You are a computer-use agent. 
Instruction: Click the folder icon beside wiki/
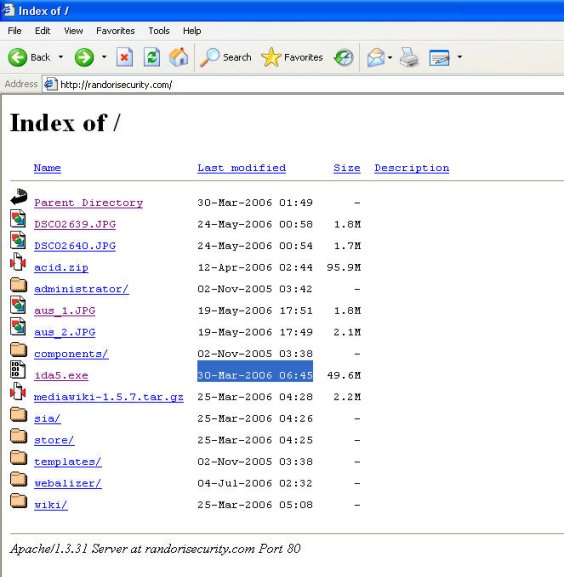(18, 500)
